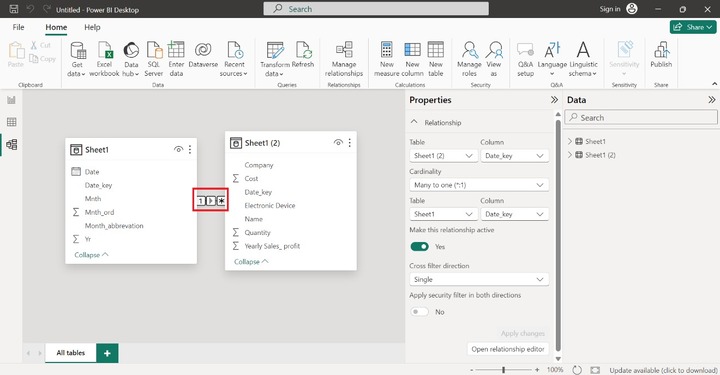Refresh the data

pos(303,55)
